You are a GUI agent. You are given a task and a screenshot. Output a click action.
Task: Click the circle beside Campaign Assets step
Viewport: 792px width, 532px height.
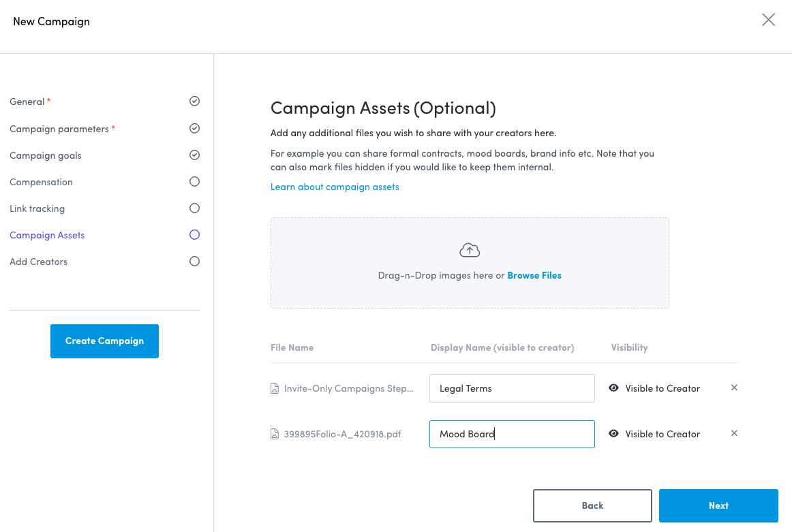(x=194, y=234)
